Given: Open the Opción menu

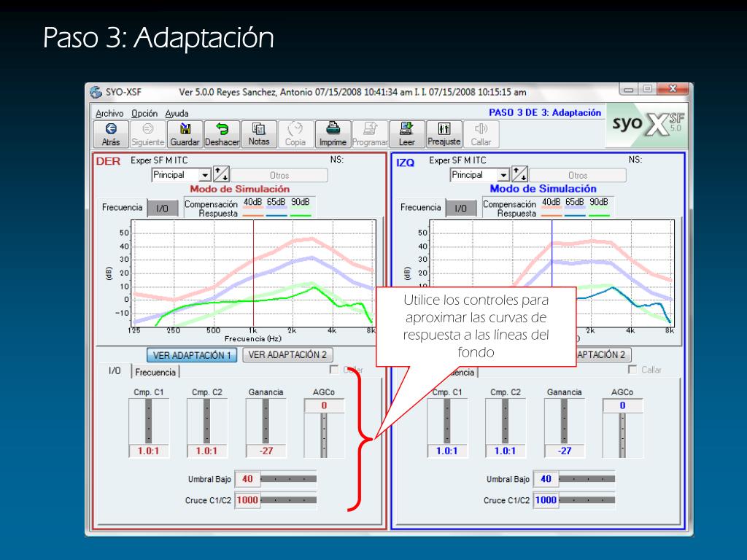Looking at the screenshot, I should [x=144, y=113].
